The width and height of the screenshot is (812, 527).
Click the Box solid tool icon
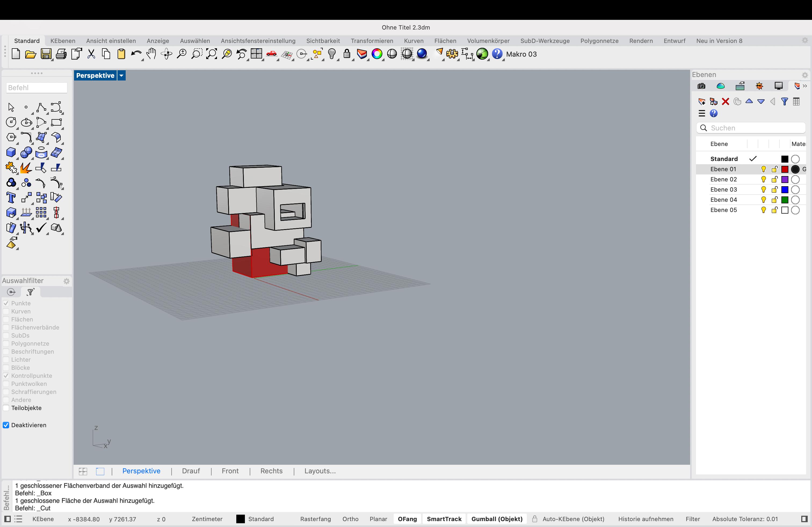click(11, 153)
